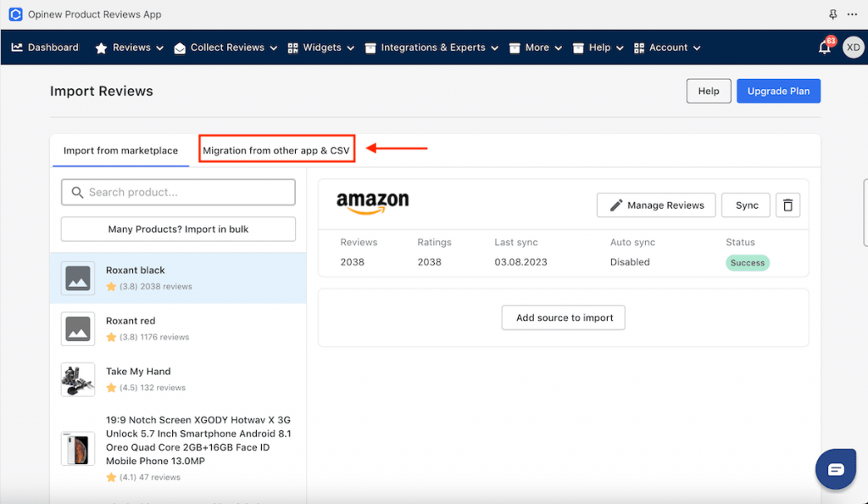Viewport: 868px width, 504px height.
Task: Click Roxant red placeholder image
Action: [x=78, y=329]
